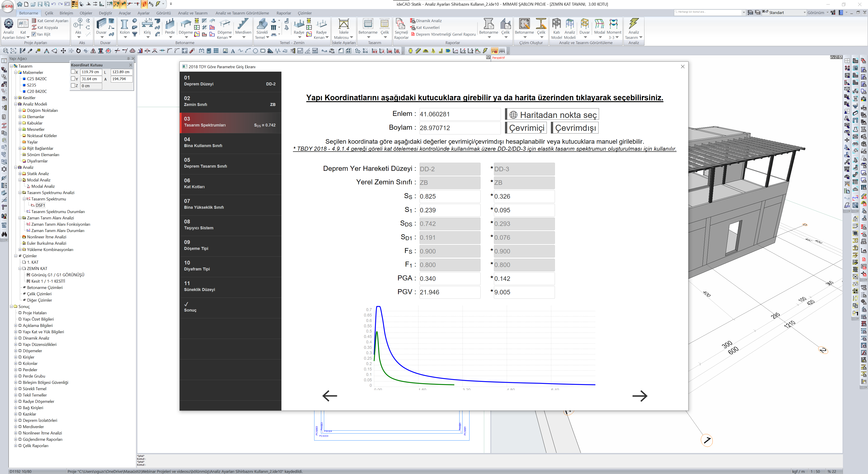Expand the Döşemeler node in the tree
The width and height of the screenshot is (868, 474).
click(16, 351)
